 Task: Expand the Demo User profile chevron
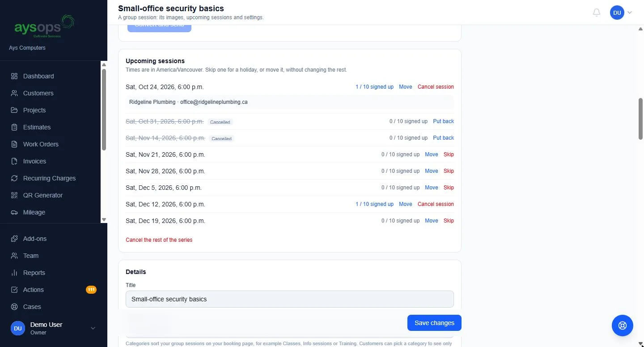(x=93, y=328)
